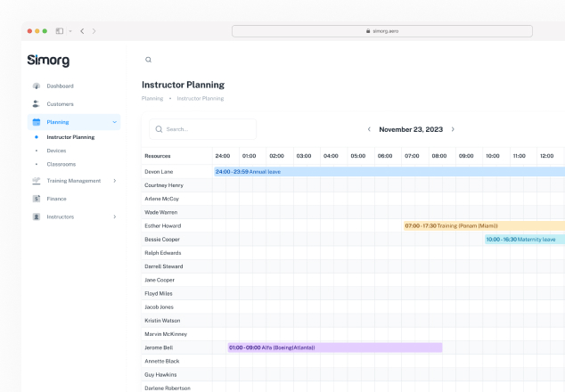565x392 pixels.
Task: Click the Simorg logo
Action: 48,61
